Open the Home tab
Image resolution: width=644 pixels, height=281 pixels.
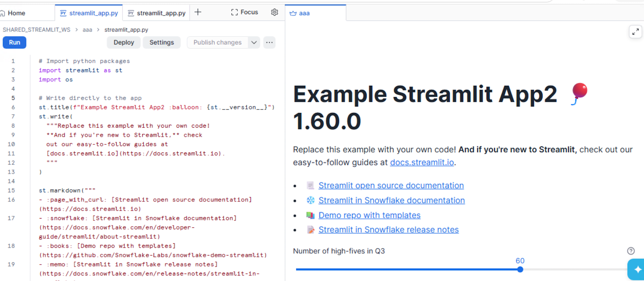(13, 13)
